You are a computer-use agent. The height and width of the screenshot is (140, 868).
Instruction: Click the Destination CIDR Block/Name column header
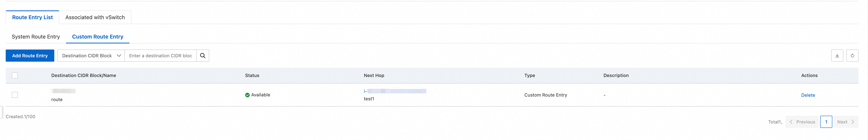tap(84, 75)
